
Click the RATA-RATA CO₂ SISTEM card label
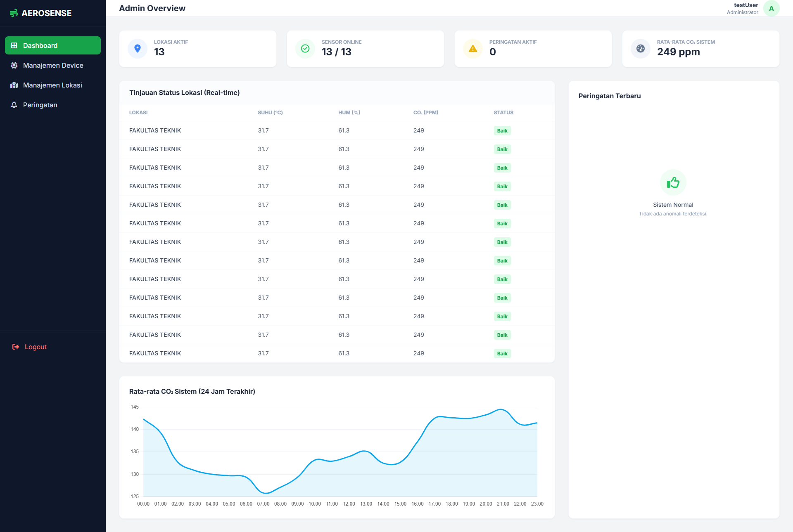click(686, 42)
